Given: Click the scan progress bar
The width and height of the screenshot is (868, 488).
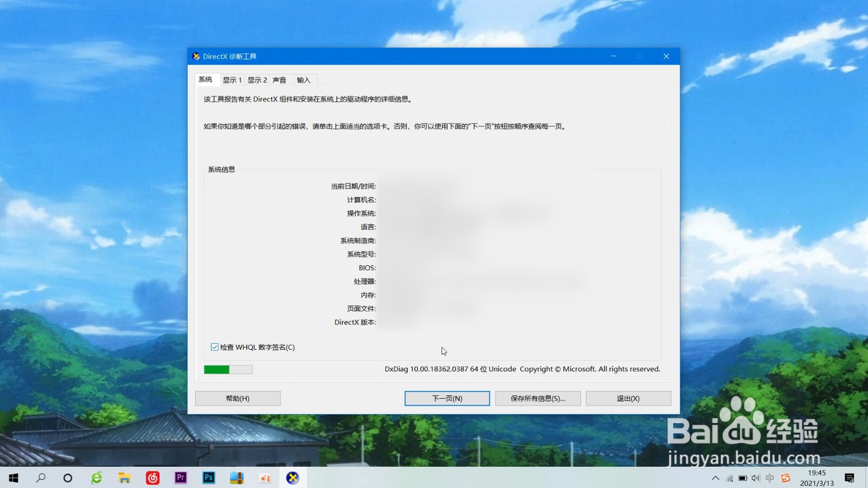Looking at the screenshot, I should coord(228,369).
